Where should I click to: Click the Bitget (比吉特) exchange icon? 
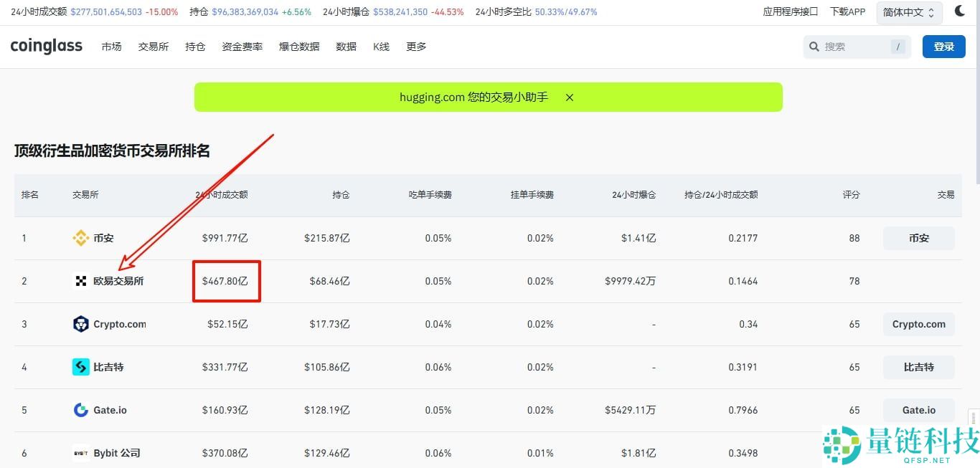(x=80, y=367)
